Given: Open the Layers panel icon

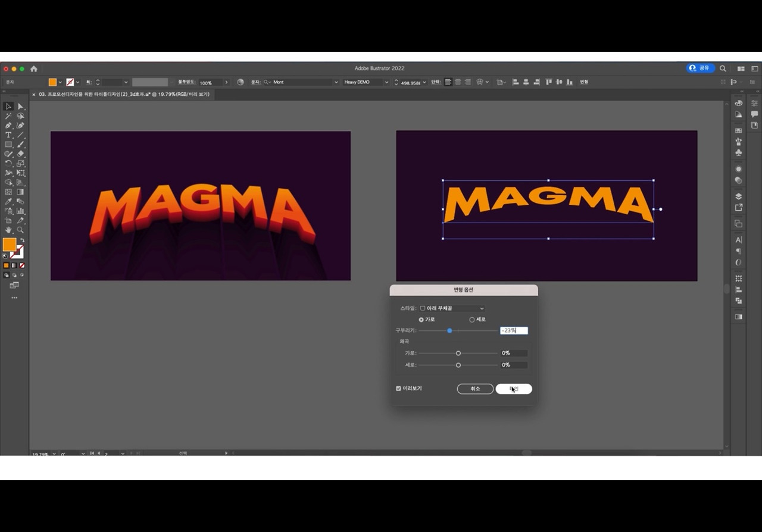Looking at the screenshot, I should tap(739, 196).
